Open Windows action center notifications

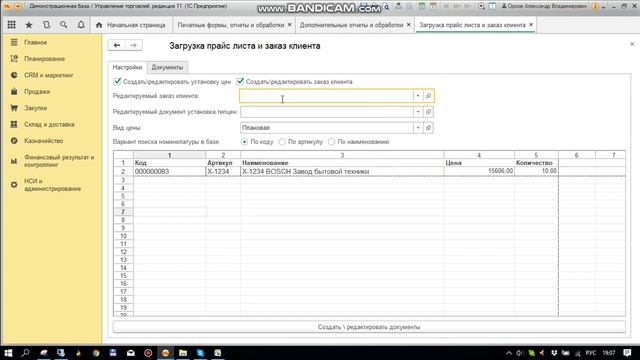pos(627,353)
